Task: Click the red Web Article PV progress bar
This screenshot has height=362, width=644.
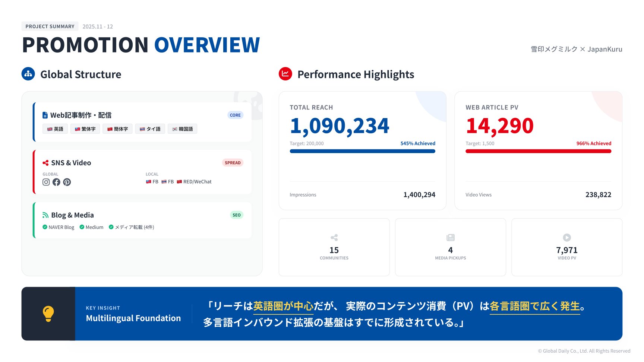Action: (538, 151)
